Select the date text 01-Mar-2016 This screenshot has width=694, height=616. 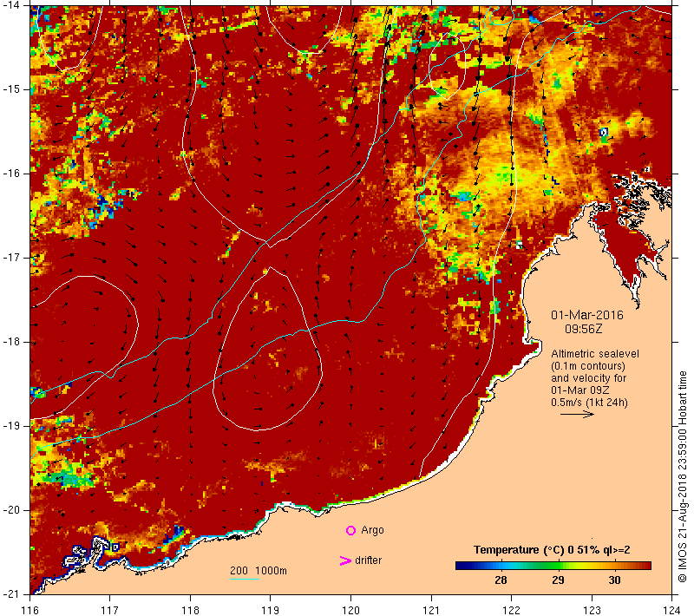[587, 315]
